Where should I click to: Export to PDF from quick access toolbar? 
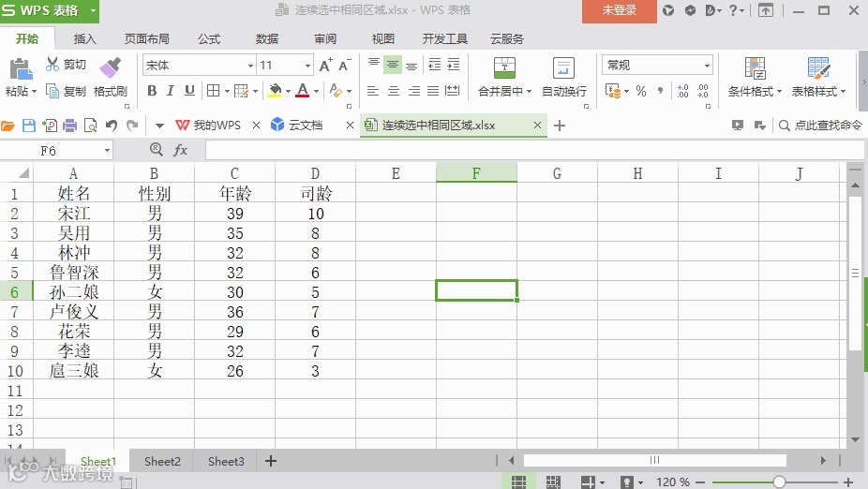tap(50, 126)
